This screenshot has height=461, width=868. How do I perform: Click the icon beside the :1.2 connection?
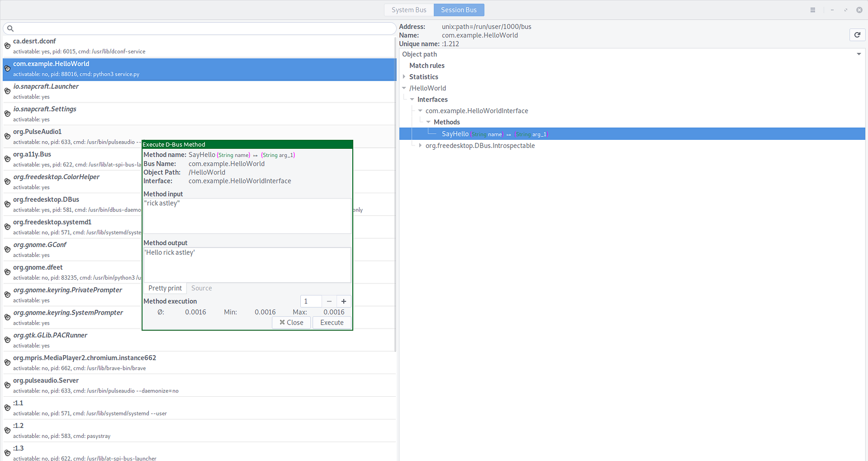point(8,431)
